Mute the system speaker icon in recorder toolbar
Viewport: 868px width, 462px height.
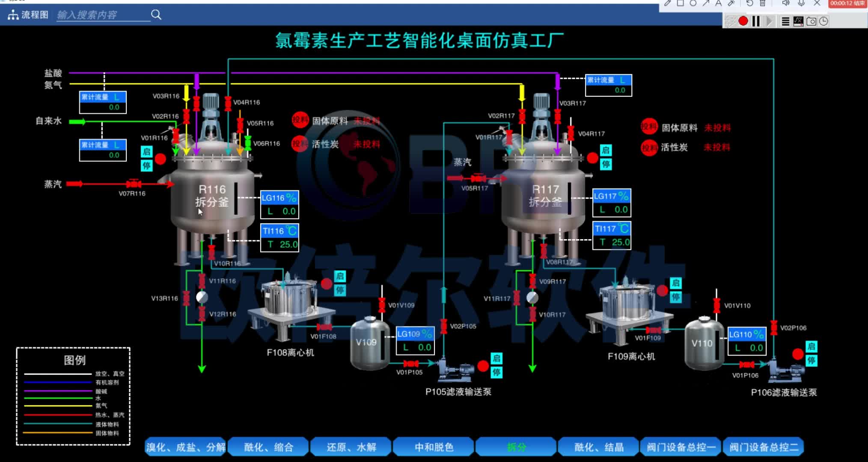coord(786,3)
